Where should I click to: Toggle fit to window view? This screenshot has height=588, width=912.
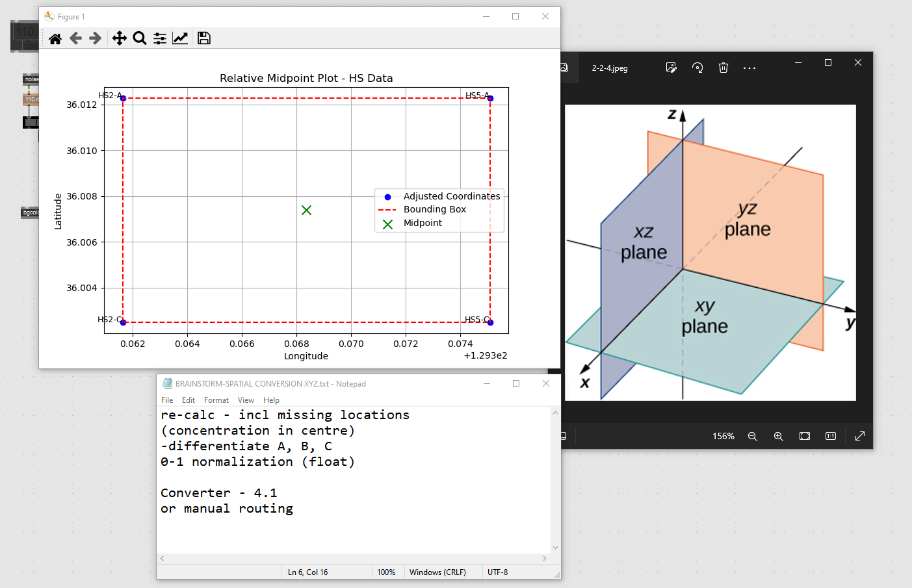(x=805, y=437)
